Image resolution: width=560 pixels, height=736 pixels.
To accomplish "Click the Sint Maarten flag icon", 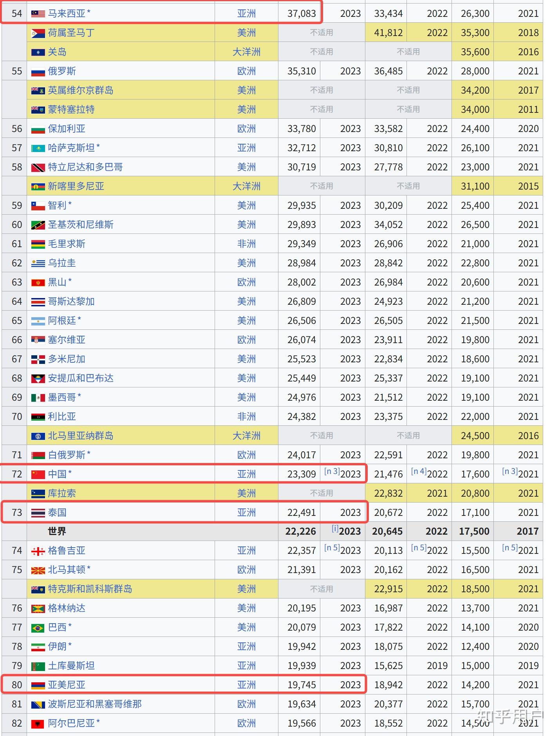I will pyautogui.click(x=38, y=33).
